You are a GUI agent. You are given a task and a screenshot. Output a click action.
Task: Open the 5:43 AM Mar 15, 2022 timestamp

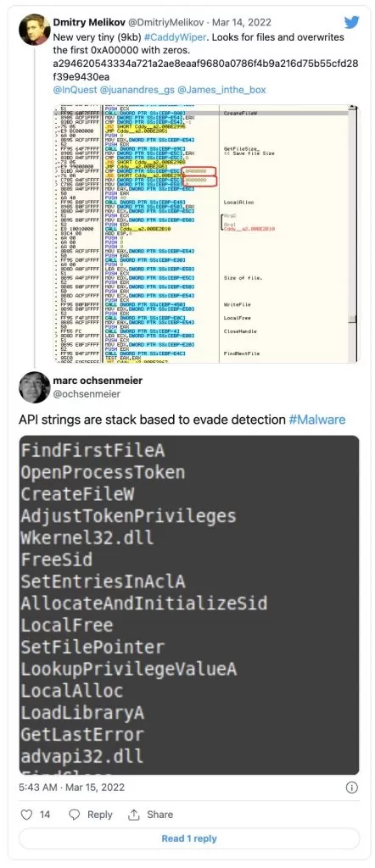(x=72, y=787)
